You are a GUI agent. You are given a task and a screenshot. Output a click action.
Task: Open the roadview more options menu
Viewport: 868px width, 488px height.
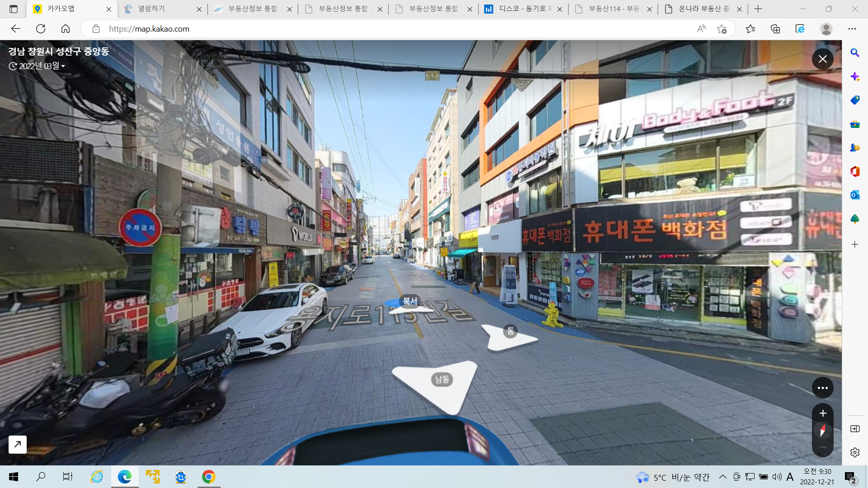[822, 388]
